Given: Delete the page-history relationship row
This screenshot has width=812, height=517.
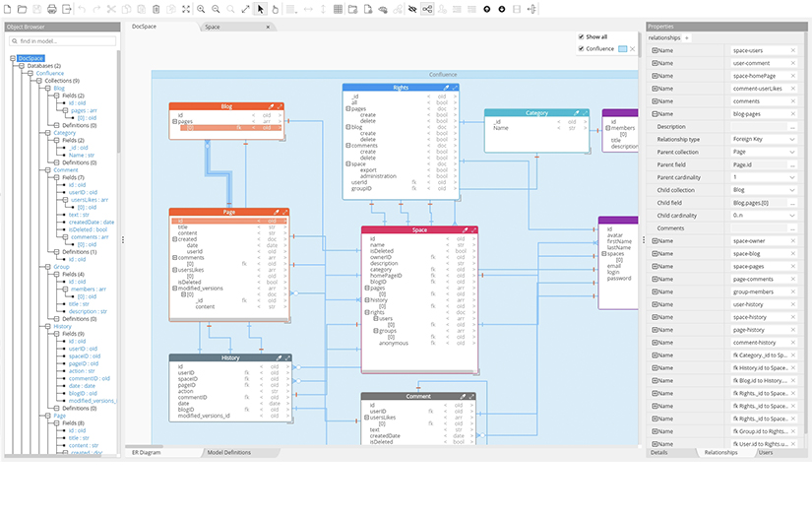Looking at the screenshot, I should pyautogui.click(x=793, y=330).
